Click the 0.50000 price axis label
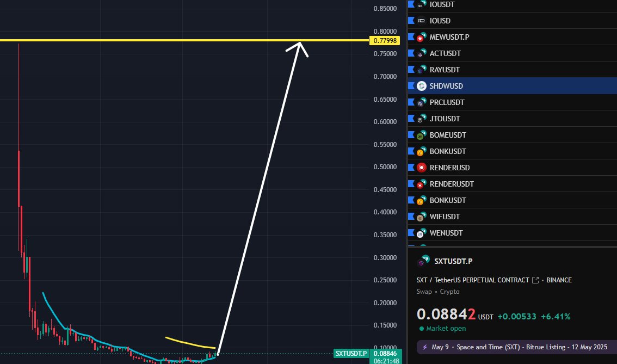 coord(385,167)
